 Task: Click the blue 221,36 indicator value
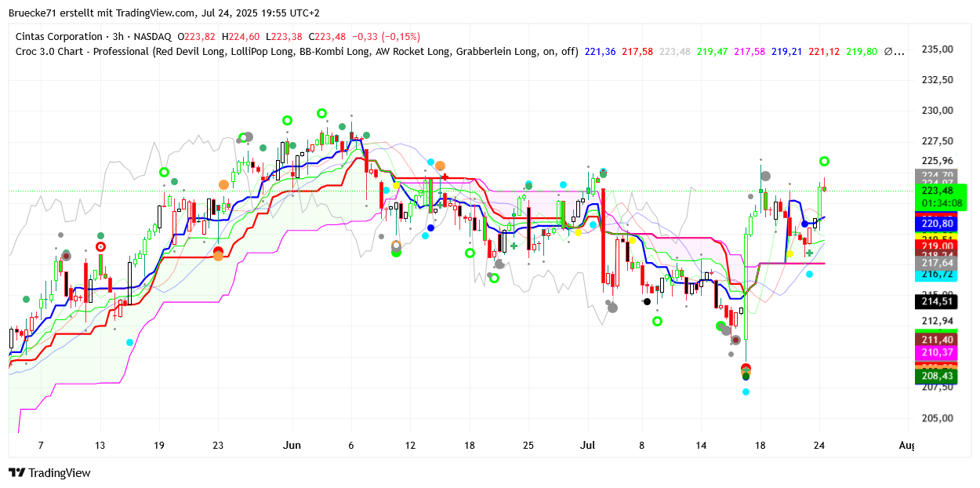[x=600, y=52]
